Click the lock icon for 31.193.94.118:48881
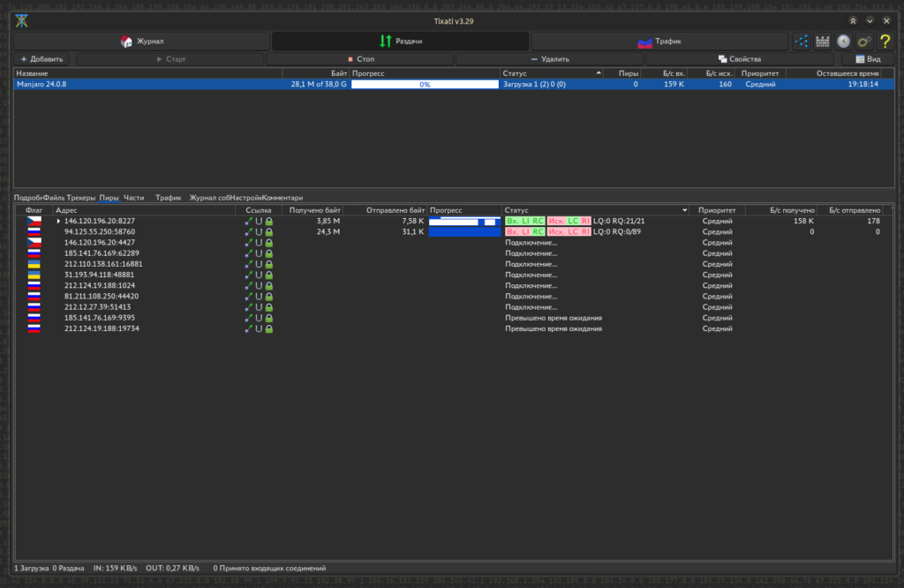 tap(269, 275)
